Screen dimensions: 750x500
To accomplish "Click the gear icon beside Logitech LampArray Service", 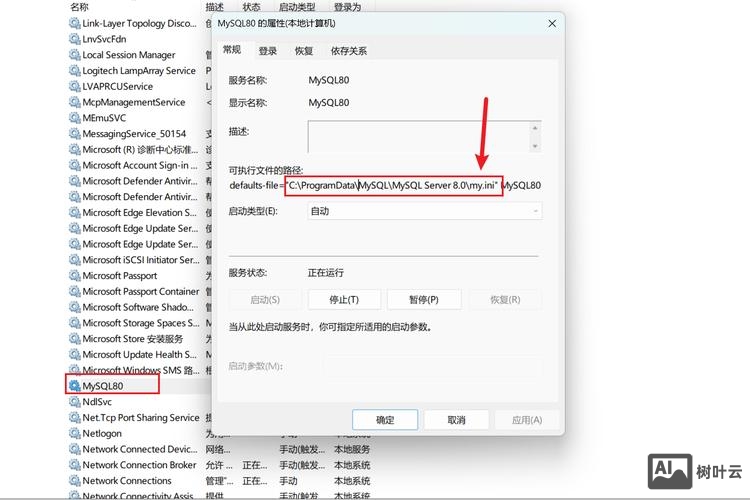I will pyautogui.click(x=74, y=70).
